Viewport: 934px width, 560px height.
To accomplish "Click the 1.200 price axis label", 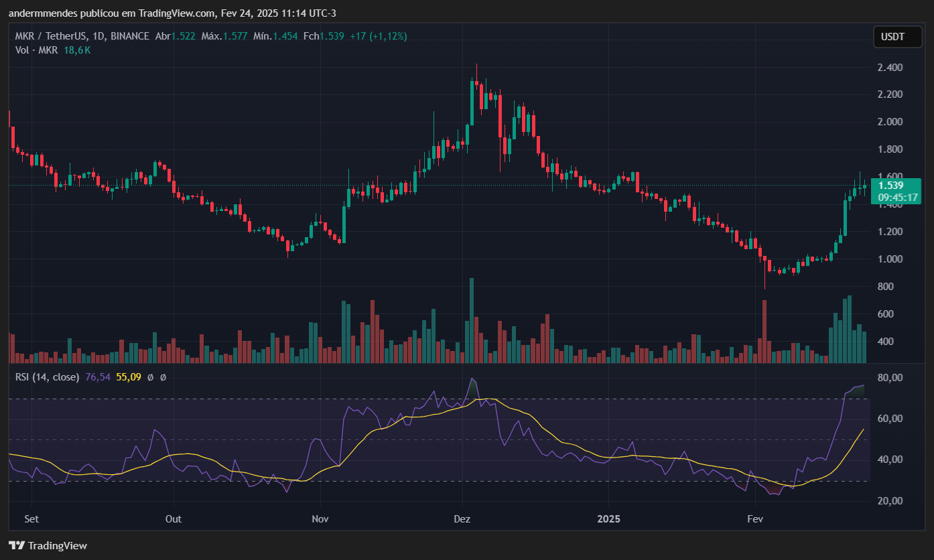I will click(890, 232).
